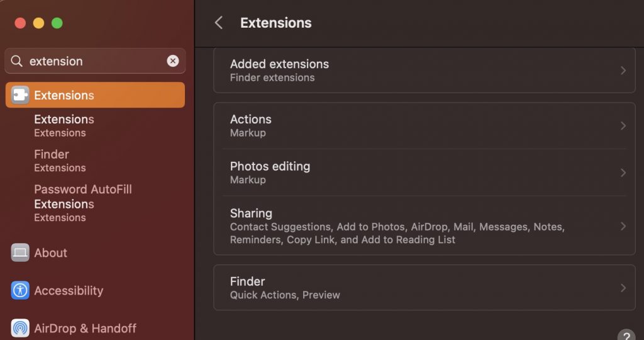Click the 'Finder extensions' subtitle text
Viewport: 644px width, 340px height.
(272, 77)
